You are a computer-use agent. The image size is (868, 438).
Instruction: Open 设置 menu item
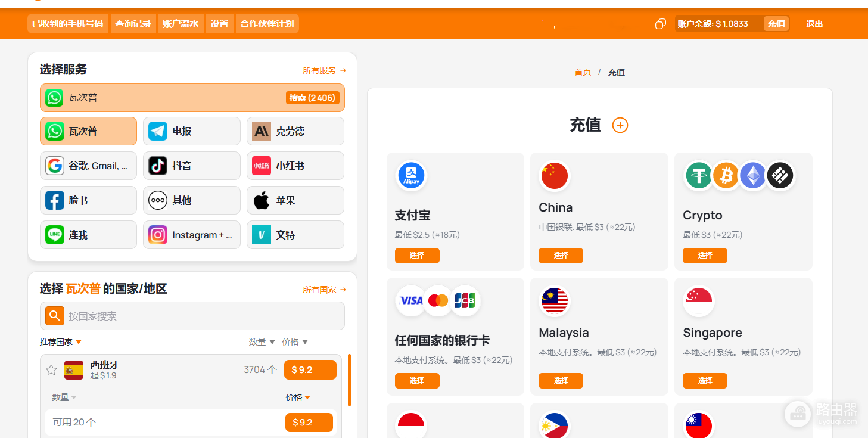pos(219,24)
